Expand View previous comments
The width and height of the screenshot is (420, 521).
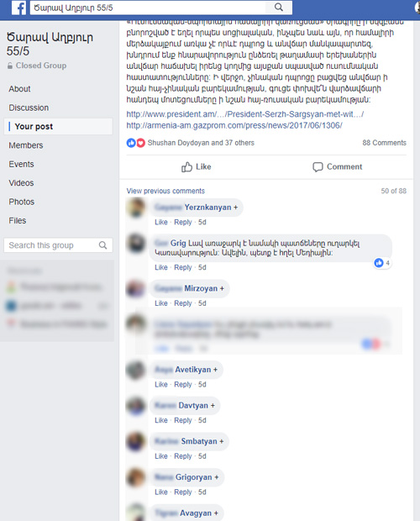pos(165,191)
